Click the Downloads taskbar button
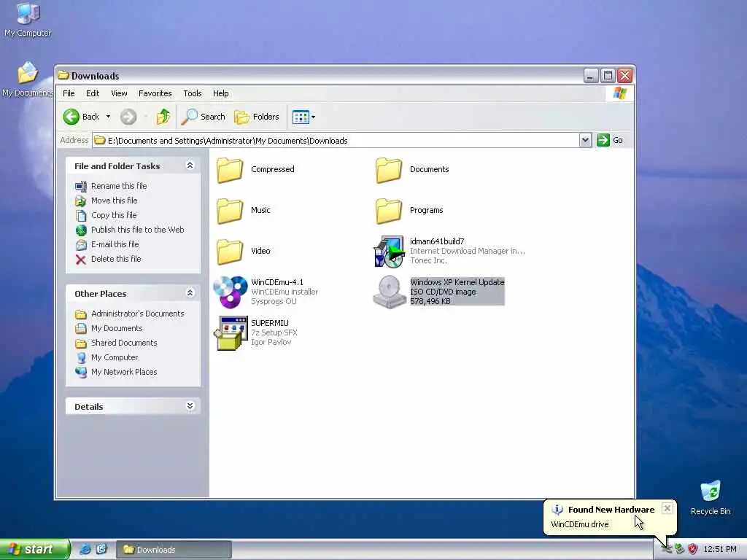 click(x=174, y=550)
